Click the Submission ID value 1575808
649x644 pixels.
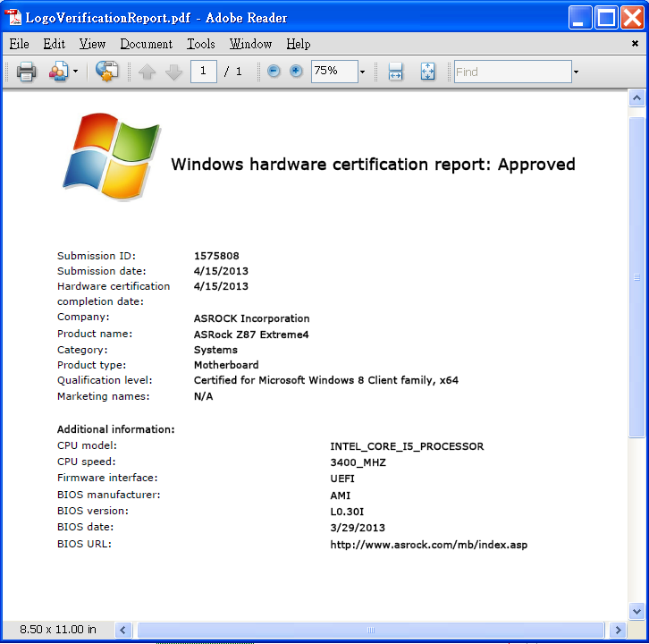(x=216, y=256)
